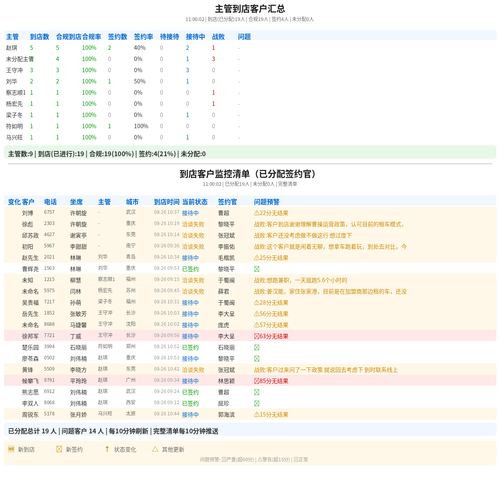Click 接待中 status in phone 7721 row
The height and width of the screenshot is (482, 500).
[190, 336]
